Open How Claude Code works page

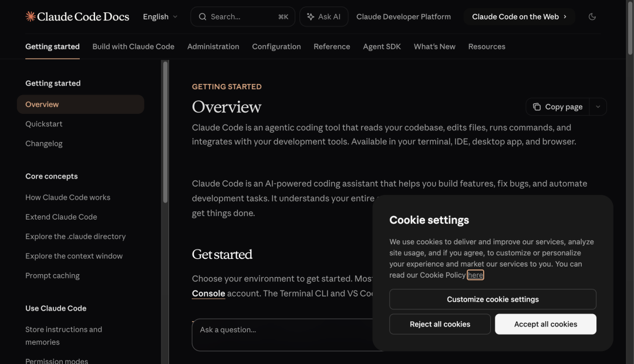pos(68,197)
